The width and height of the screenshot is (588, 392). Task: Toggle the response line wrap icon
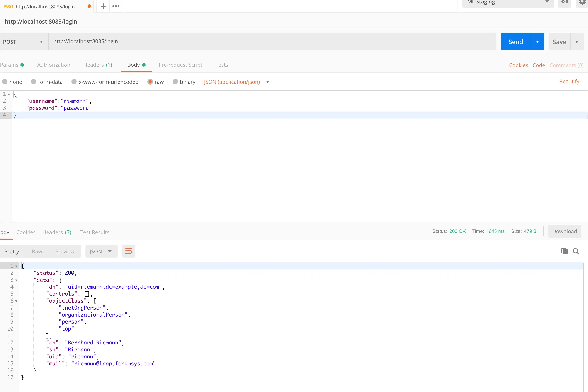(128, 251)
